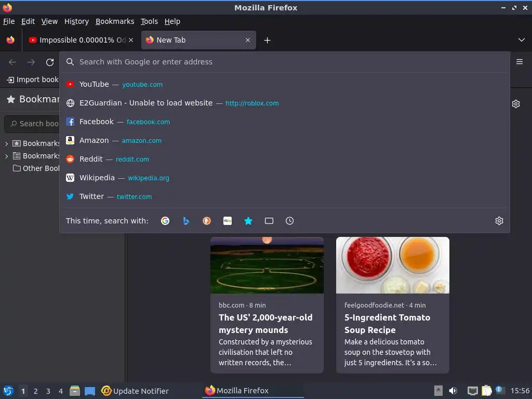Search bookmarks via the star icon
Viewport: 532px width, 399px height.
[x=248, y=221]
